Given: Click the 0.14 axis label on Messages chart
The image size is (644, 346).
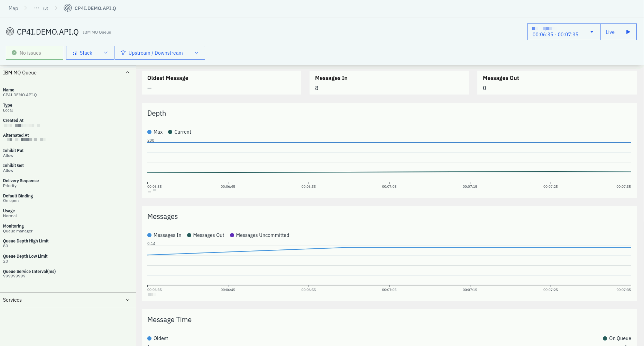Looking at the screenshot, I should click(x=151, y=243).
